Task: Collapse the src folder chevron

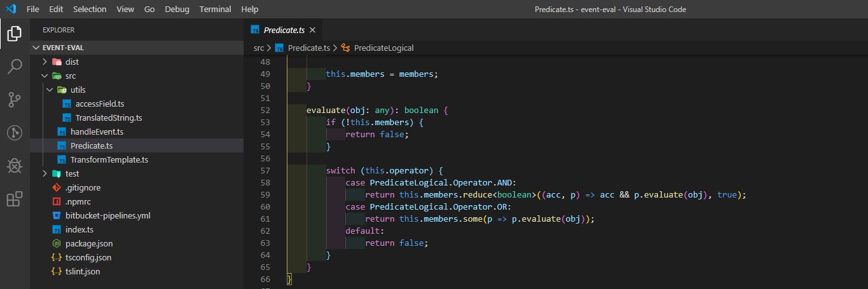Action: (x=45, y=76)
